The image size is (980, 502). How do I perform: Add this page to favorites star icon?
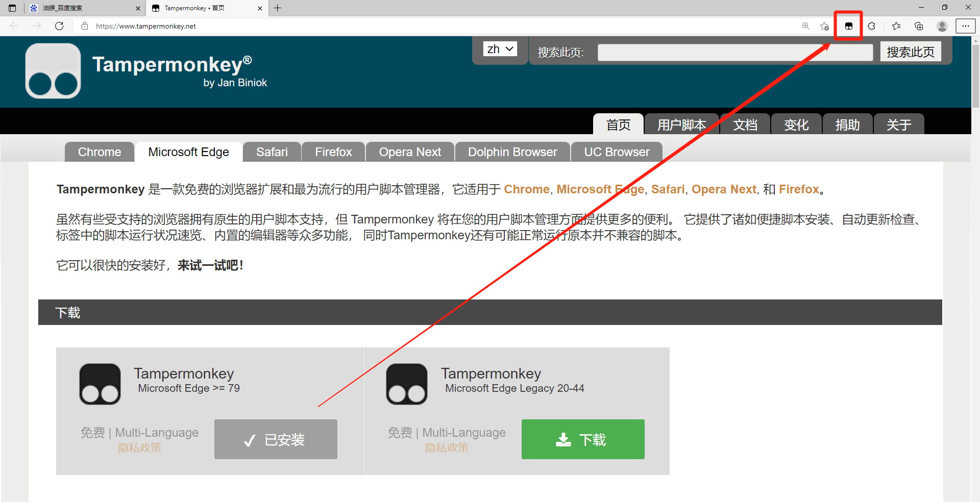(x=824, y=26)
